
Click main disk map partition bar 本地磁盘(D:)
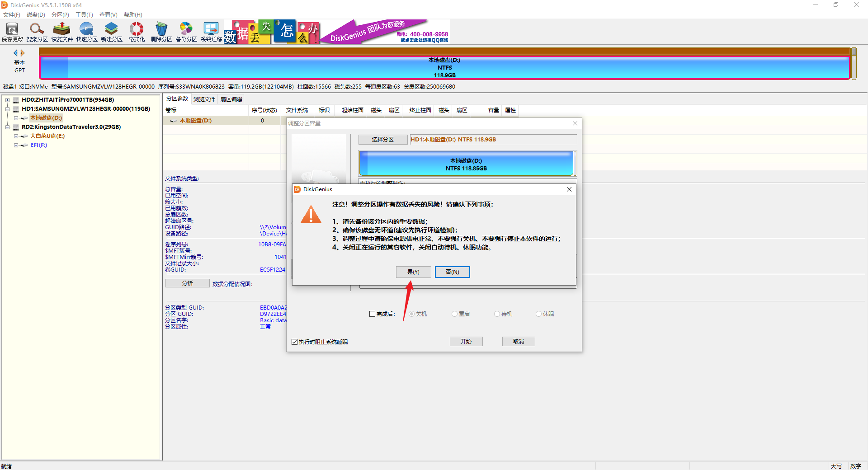pyautogui.click(x=445, y=67)
